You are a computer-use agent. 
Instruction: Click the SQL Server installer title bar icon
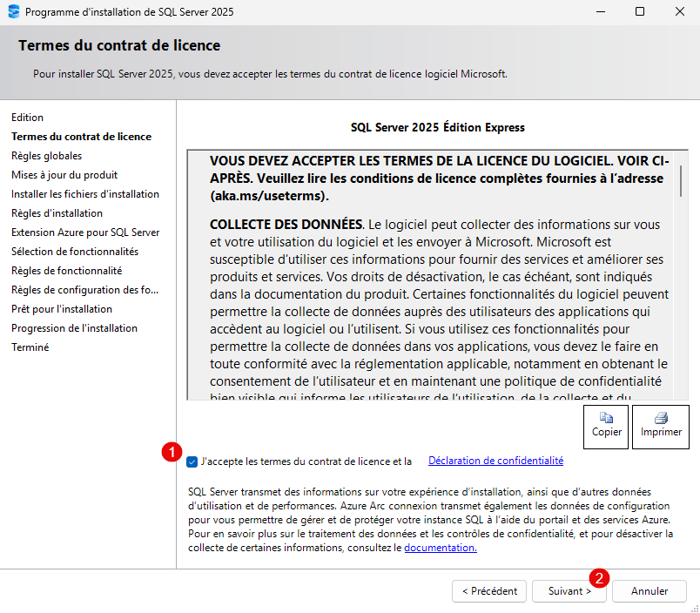click(x=14, y=11)
